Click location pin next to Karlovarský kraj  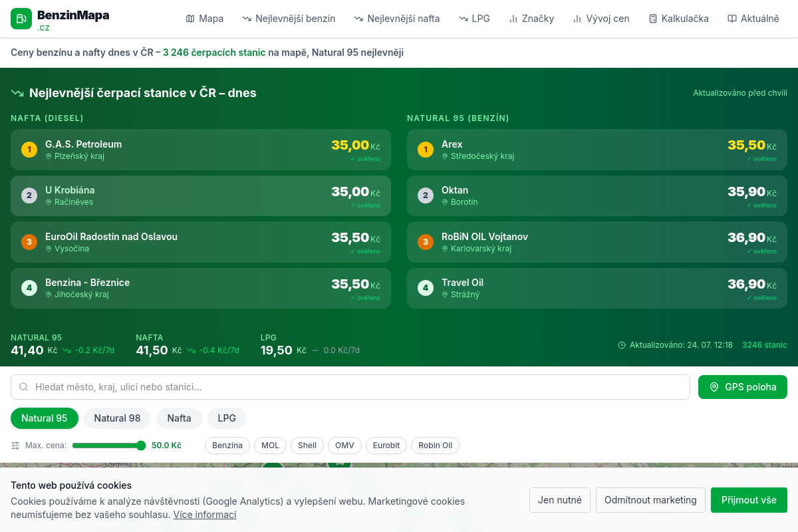(x=445, y=249)
